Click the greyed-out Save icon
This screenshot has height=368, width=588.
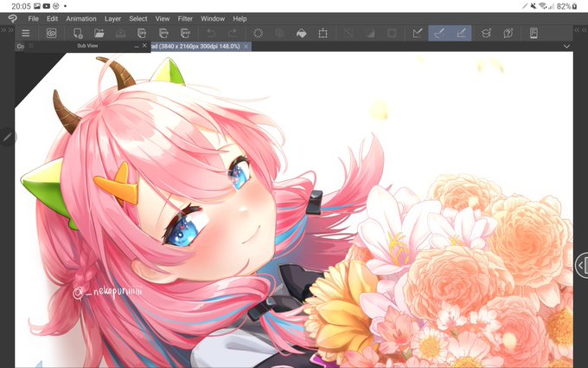point(120,34)
